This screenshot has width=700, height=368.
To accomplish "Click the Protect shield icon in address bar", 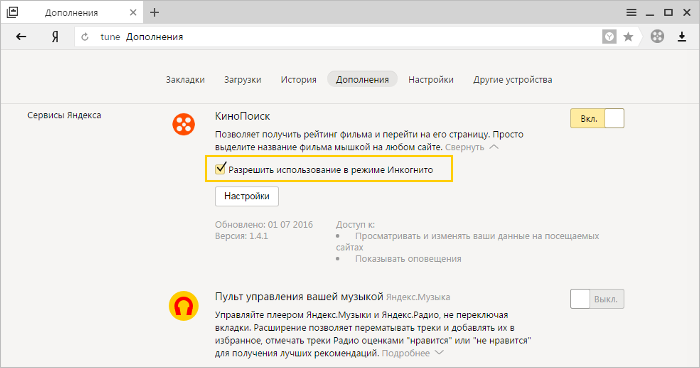I will 609,37.
